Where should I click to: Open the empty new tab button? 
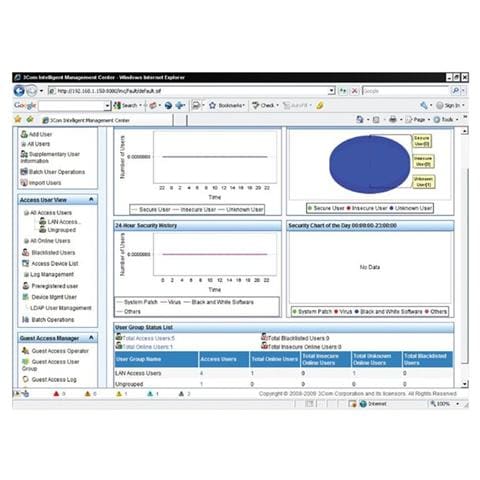(x=180, y=120)
